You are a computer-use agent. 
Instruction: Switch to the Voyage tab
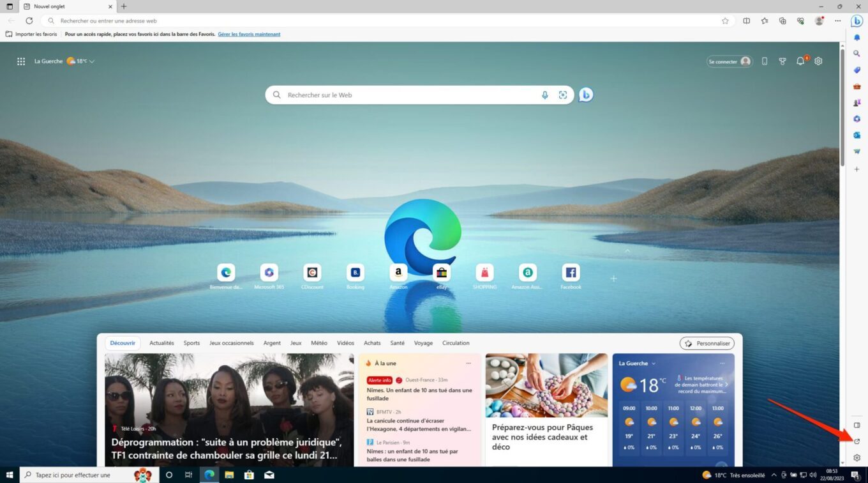pos(423,343)
